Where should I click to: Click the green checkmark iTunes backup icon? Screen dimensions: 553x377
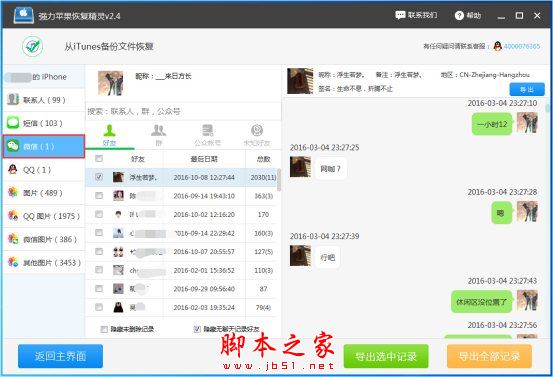pyautogui.click(x=33, y=46)
